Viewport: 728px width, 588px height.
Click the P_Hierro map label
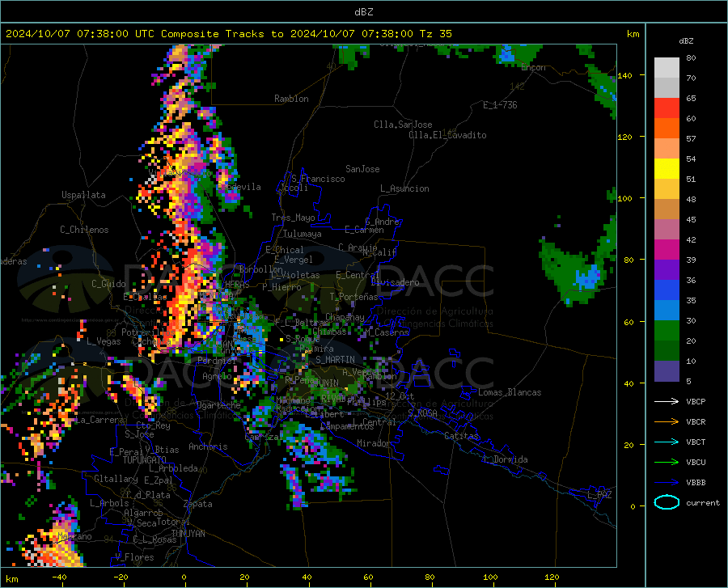[281, 287]
